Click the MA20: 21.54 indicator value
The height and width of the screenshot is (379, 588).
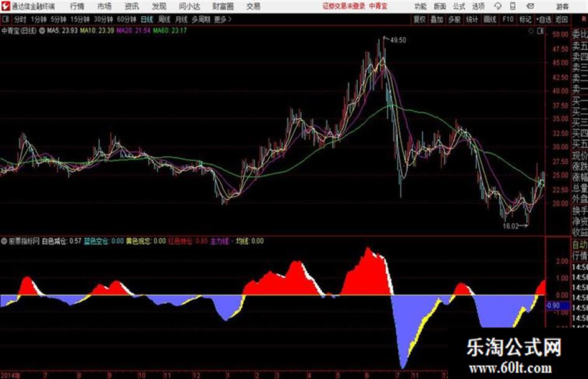pos(133,30)
